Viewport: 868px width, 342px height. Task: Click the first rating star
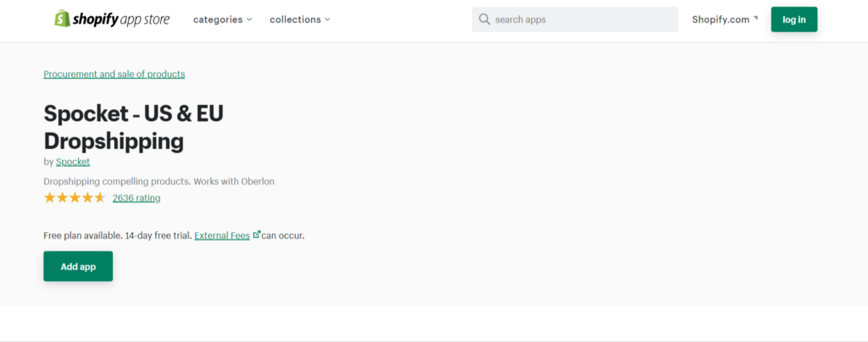click(49, 198)
